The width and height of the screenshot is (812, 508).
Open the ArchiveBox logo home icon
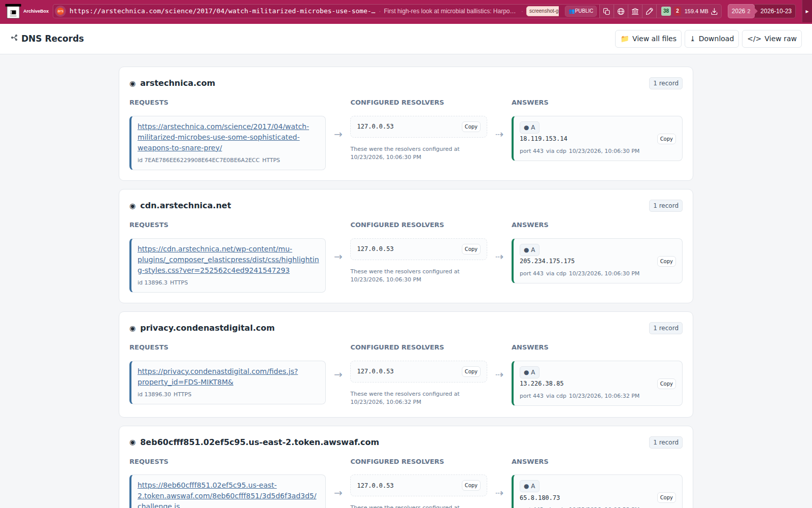pyautogui.click(x=13, y=11)
